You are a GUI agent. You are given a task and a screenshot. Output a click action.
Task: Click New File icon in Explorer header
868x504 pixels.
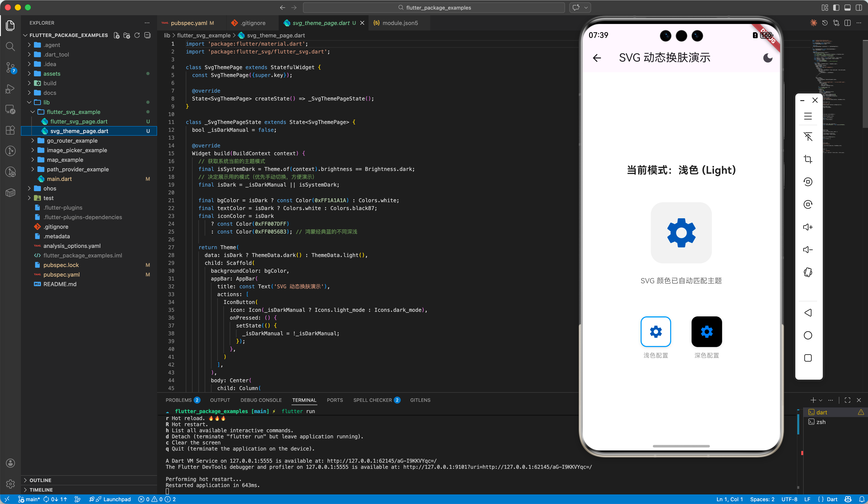(x=117, y=35)
